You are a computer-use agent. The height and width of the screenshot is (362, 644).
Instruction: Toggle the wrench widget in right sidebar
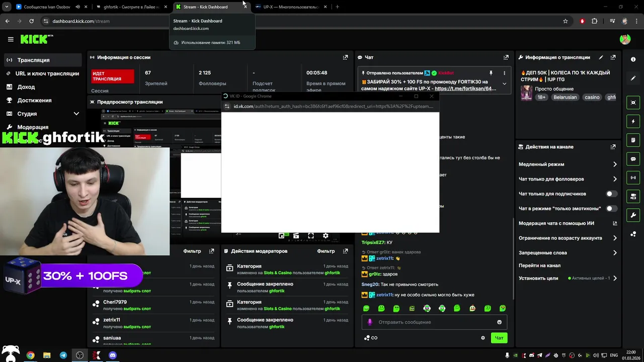tap(633, 215)
